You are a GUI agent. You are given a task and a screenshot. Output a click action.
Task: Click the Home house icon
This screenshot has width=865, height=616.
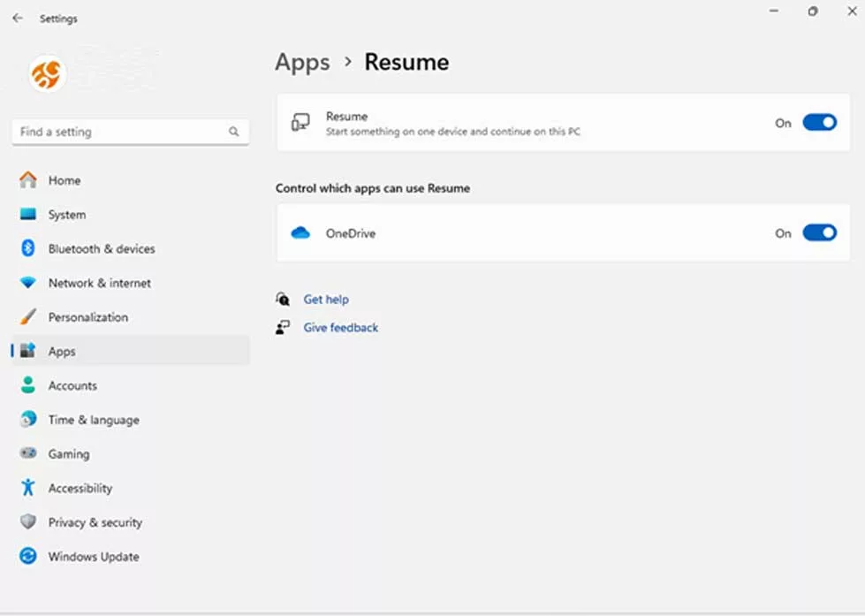click(28, 180)
